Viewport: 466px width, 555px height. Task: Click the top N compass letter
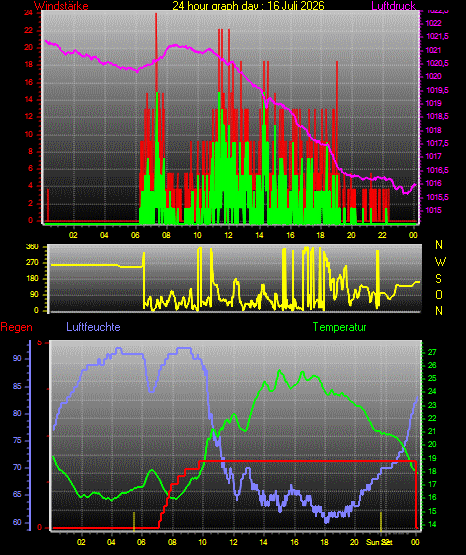click(439, 245)
